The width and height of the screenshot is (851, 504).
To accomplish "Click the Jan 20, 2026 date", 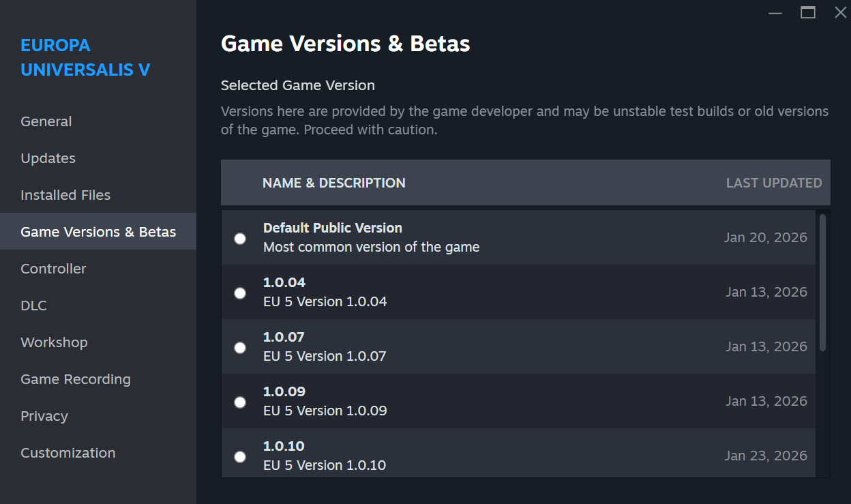I will [x=766, y=237].
